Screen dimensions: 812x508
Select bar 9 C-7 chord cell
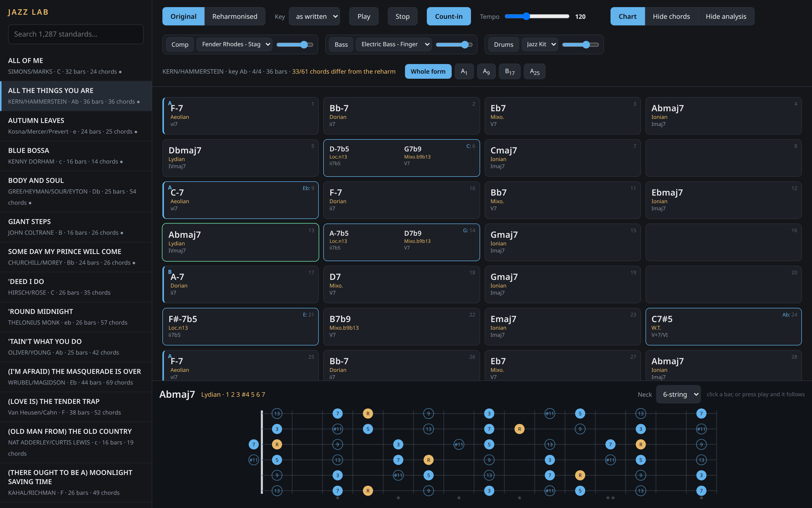[x=241, y=200]
